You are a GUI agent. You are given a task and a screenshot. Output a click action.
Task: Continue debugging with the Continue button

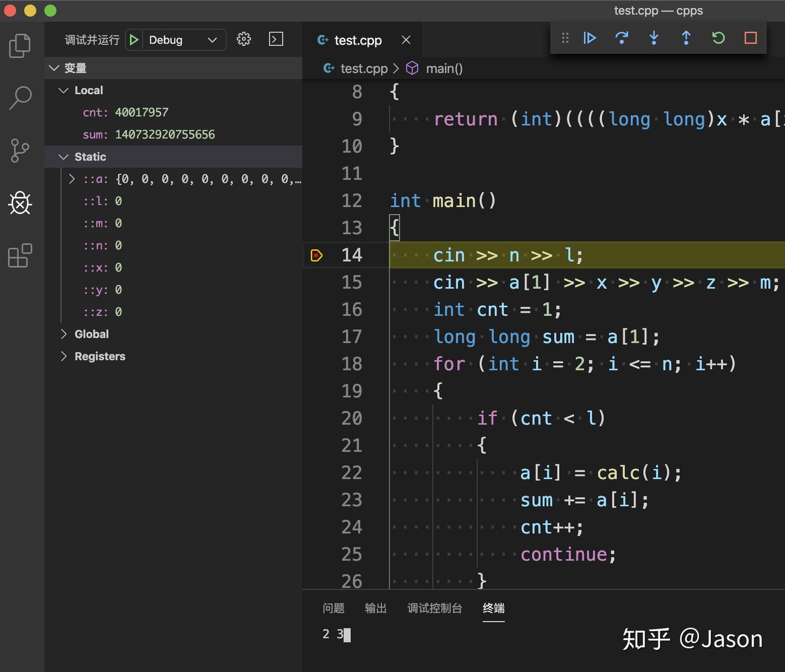pyautogui.click(x=590, y=38)
